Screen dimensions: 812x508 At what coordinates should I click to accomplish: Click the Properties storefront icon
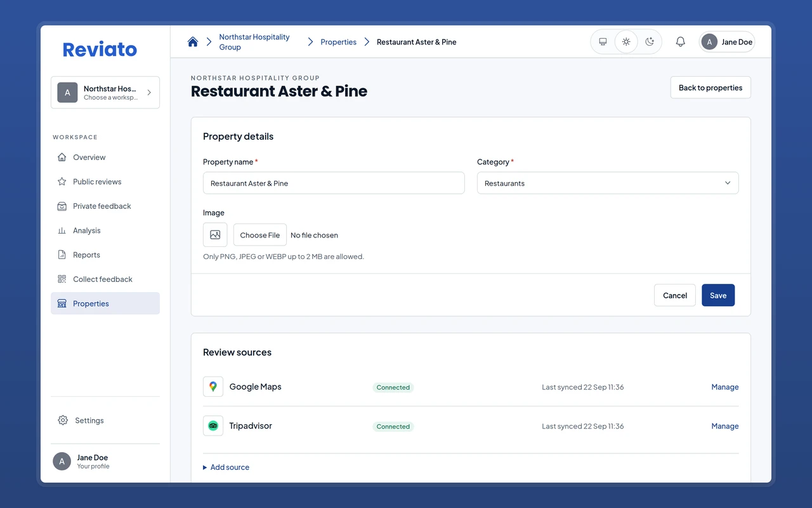point(62,304)
